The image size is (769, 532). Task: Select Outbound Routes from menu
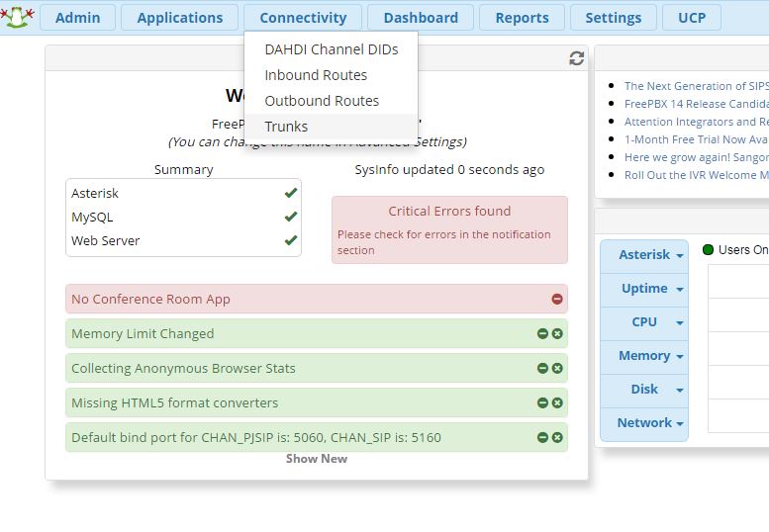click(331, 101)
